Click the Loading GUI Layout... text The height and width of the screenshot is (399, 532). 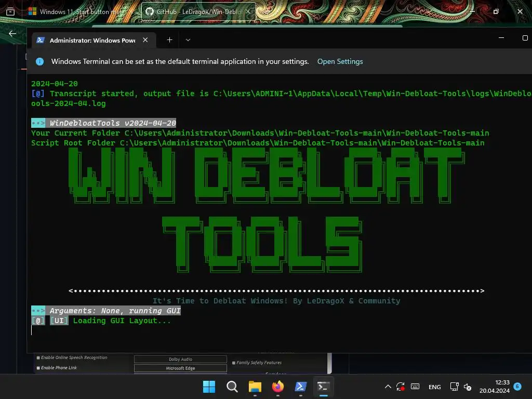point(122,321)
